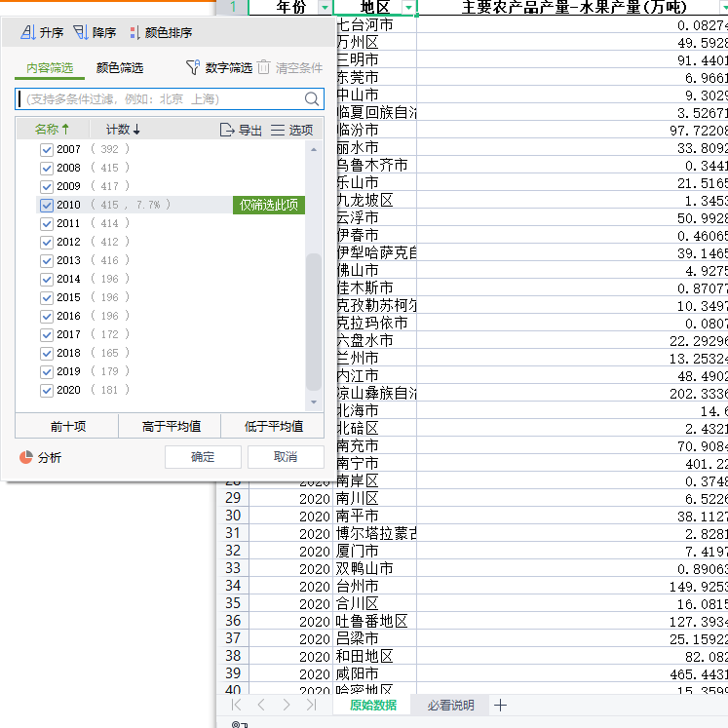The height and width of the screenshot is (728, 728).
Task: Open the 年份 column filter dropdown
Action: tap(325, 7)
